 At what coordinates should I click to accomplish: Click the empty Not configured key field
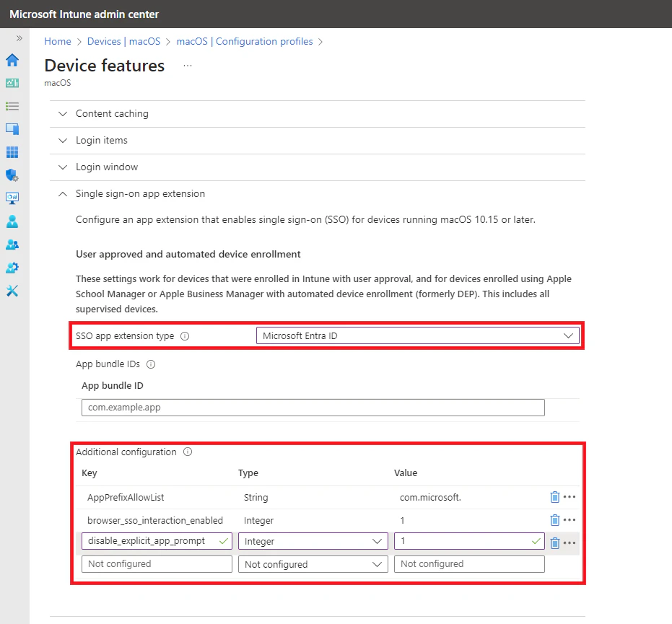(157, 564)
